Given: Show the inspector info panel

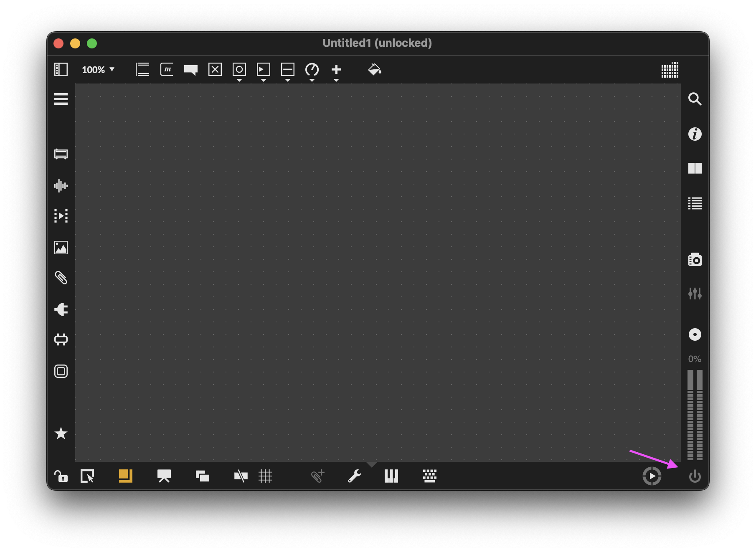Looking at the screenshot, I should coord(695,134).
